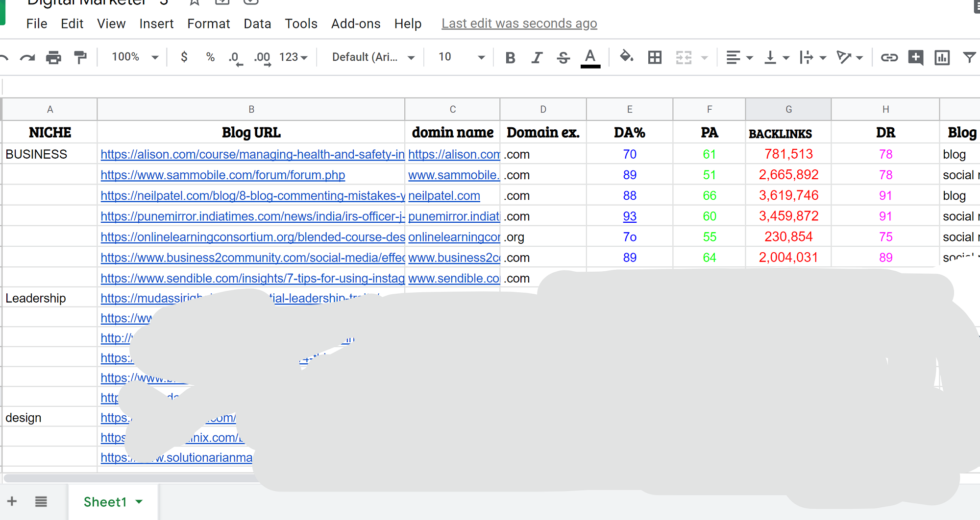Open the number format 123 dropdown
The width and height of the screenshot is (980, 520).
point(293,57)
